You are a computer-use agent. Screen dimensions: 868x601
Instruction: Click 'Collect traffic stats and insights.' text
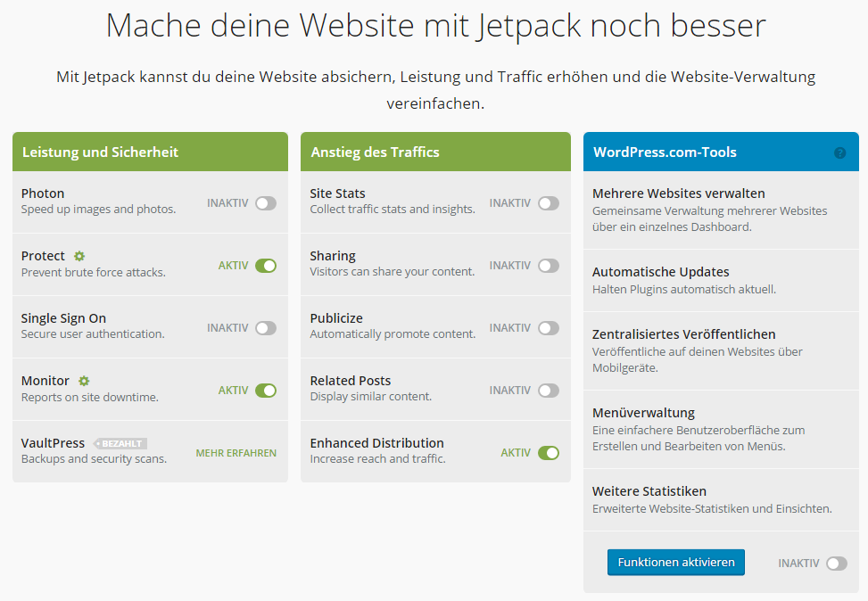click(393, 210)
